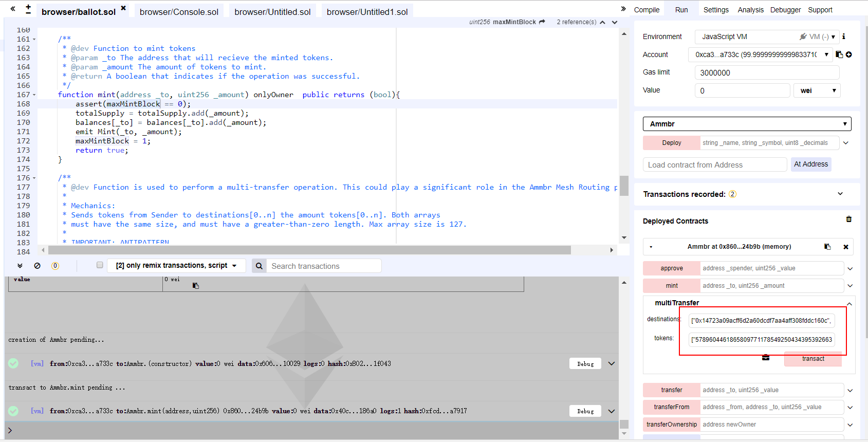
Task: Expand mint transaction log details
Action: point(612,411)
